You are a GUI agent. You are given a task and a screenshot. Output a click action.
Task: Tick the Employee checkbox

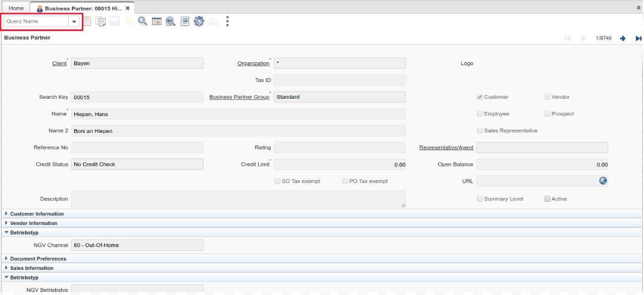coord(479,114)
